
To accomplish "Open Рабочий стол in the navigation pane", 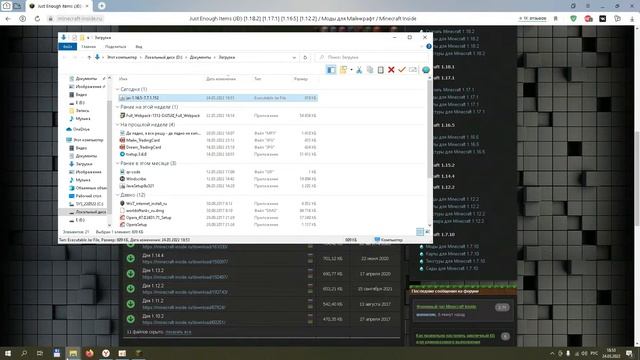I will tap(85, 196).
